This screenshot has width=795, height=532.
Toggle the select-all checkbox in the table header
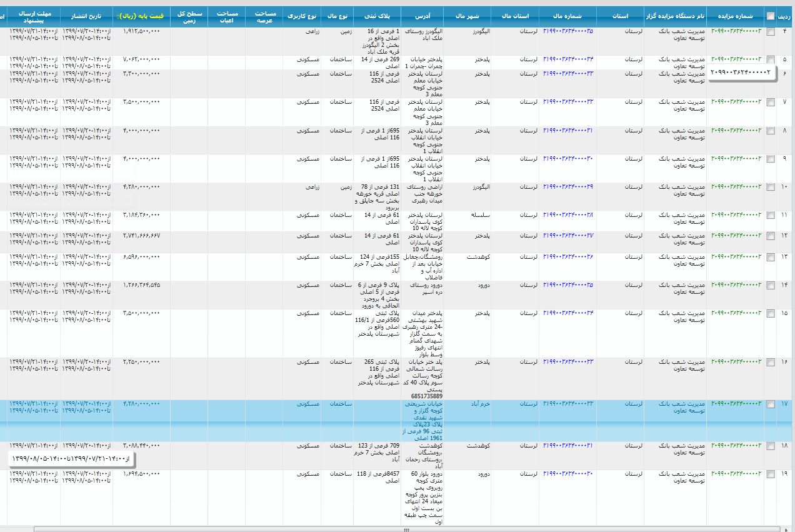770,17
